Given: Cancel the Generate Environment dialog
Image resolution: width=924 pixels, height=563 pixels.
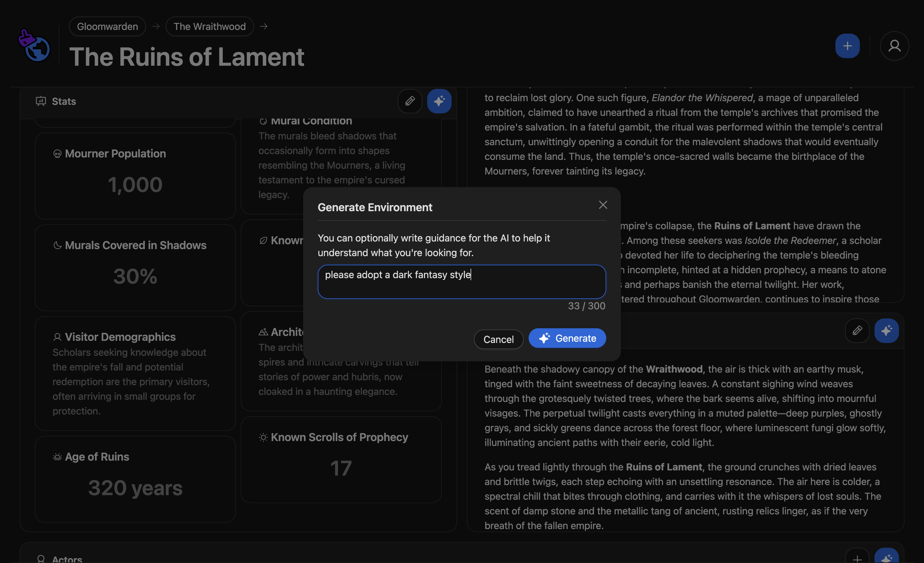Looking at the screenshot, I should click(498, 340).
